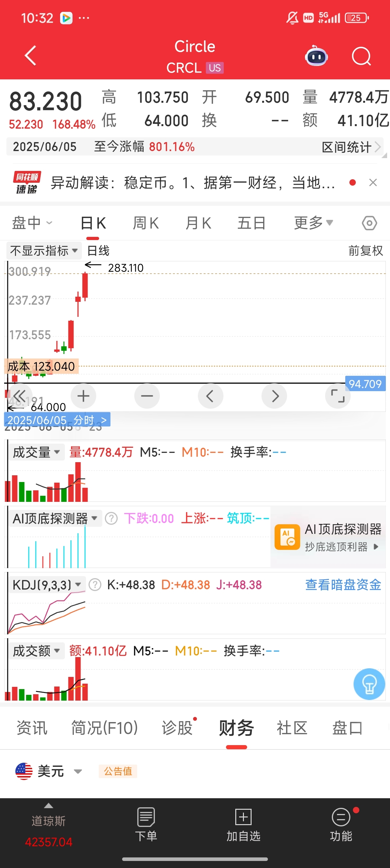Tap the US flag currency icon
Viewport: 390px width, 868px height.
pyautogui.click(x=24, y=771)
